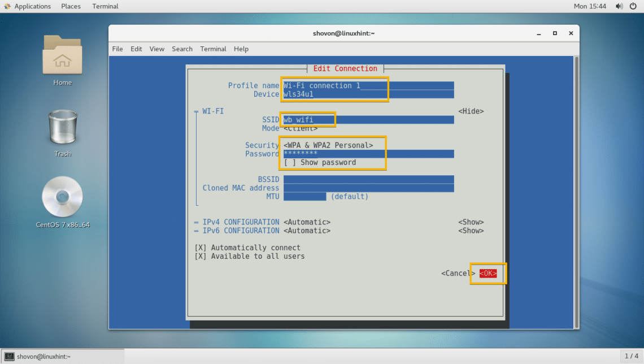Open the CentOS 7 x86_64 disc icon
This screenshot has height=364, width=644.
pos(62,197)
